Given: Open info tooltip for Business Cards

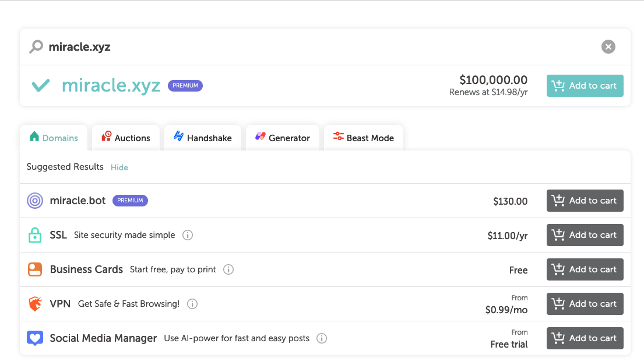Looking at the screenshot, I should point(228,269).
